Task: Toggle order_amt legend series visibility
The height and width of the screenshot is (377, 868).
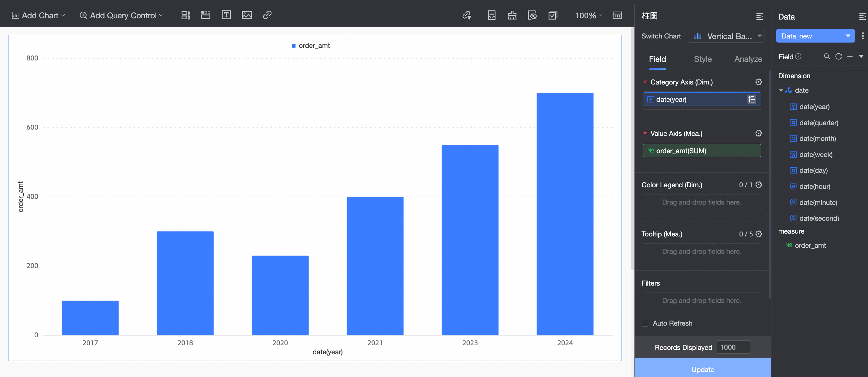Action: tap(311, 46)
